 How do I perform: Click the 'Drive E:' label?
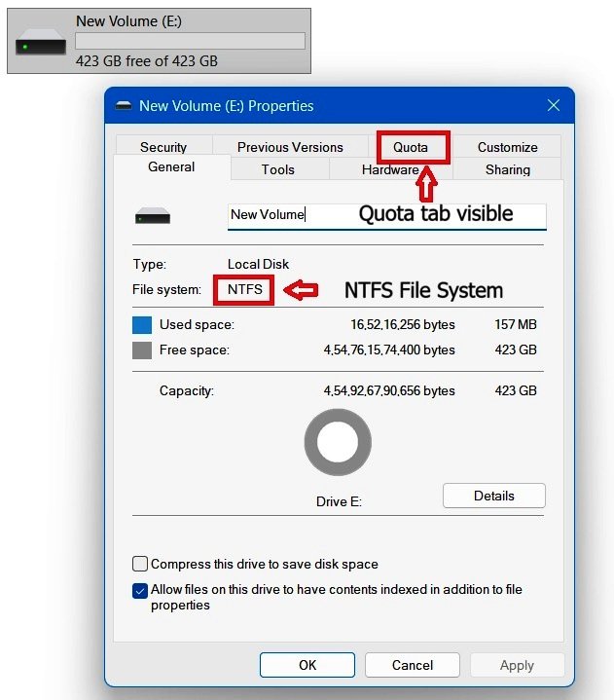pos(339,501)
